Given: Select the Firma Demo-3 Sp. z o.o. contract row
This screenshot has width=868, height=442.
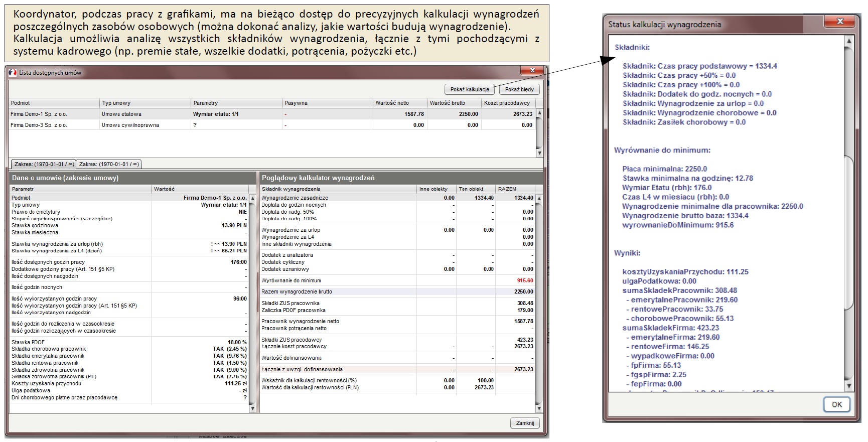Looking at the screenshot, I should (272, 125).
